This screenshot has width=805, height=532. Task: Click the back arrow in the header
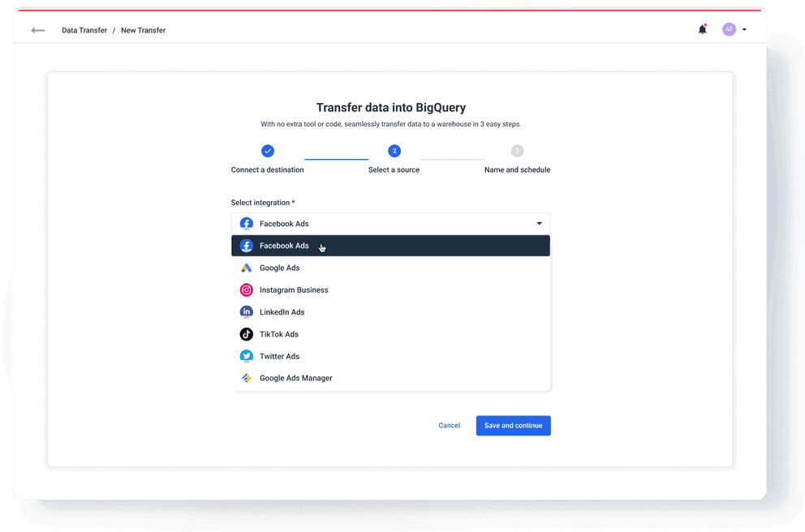click(37, 30)
